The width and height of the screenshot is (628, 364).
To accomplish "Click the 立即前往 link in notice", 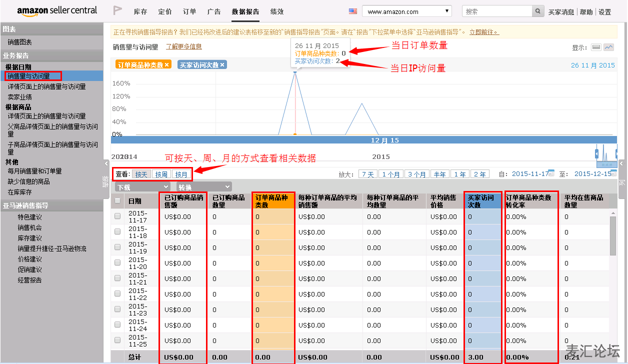I will point(484,32).
